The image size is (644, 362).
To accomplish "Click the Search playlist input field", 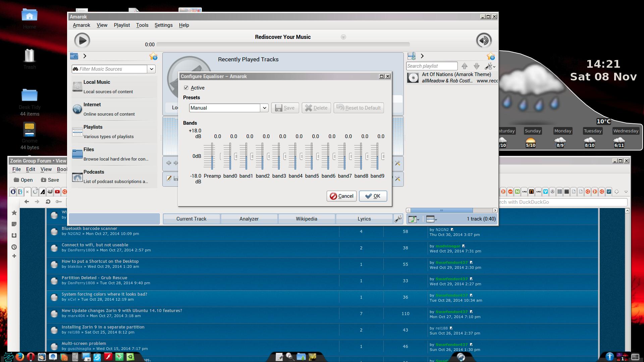I will [x=432, y=66].
